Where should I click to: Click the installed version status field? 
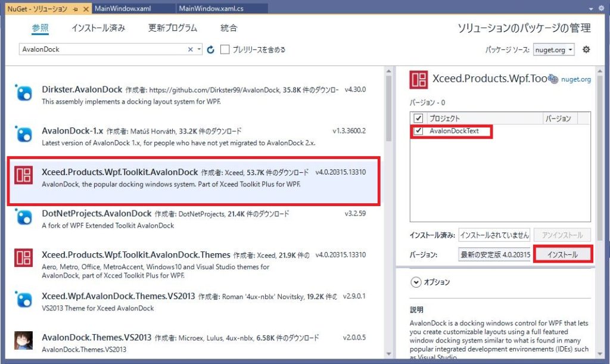[x=494, y=235]
